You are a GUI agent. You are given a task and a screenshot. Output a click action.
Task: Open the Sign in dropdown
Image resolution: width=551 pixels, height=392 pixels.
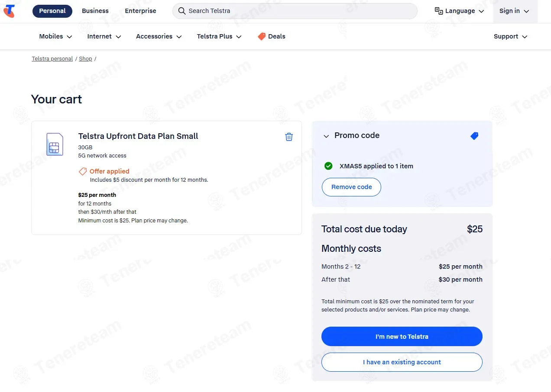[514, 11]
